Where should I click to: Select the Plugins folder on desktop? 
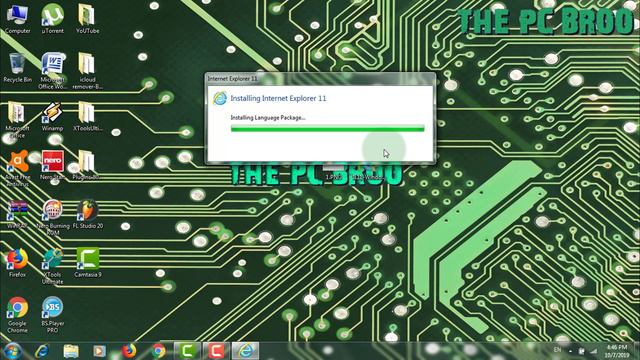[86, 165]
